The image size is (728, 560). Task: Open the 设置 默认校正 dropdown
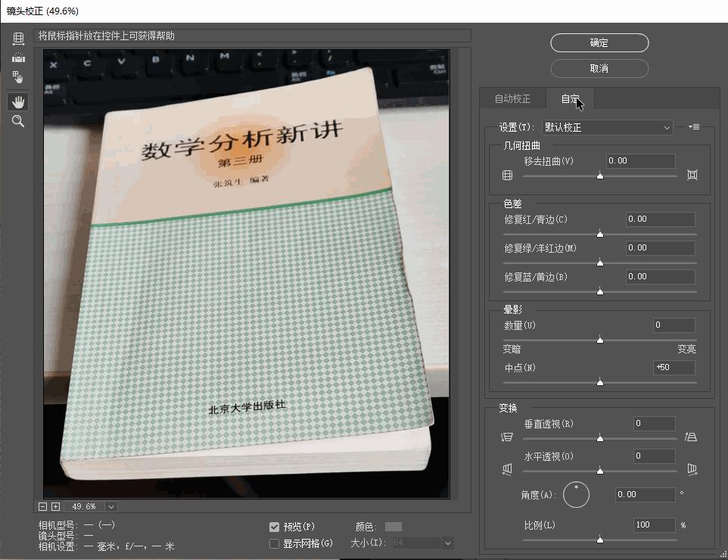click(607, 127)
